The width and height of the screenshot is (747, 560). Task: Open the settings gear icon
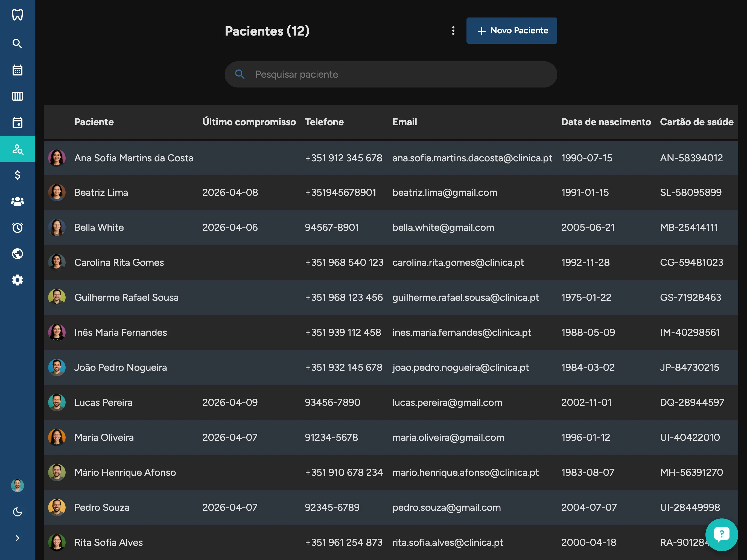tap(17, 280)
